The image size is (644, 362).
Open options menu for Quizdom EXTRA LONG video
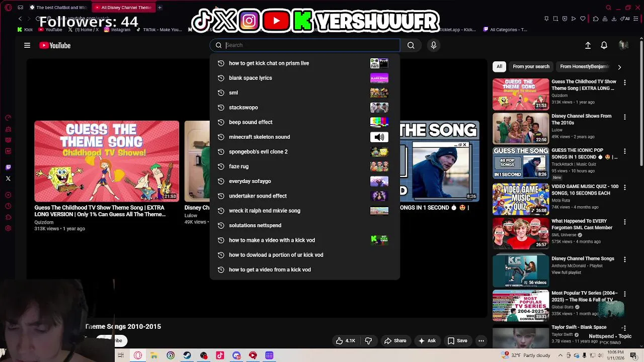pyautogui.click(x=625, y=82)
